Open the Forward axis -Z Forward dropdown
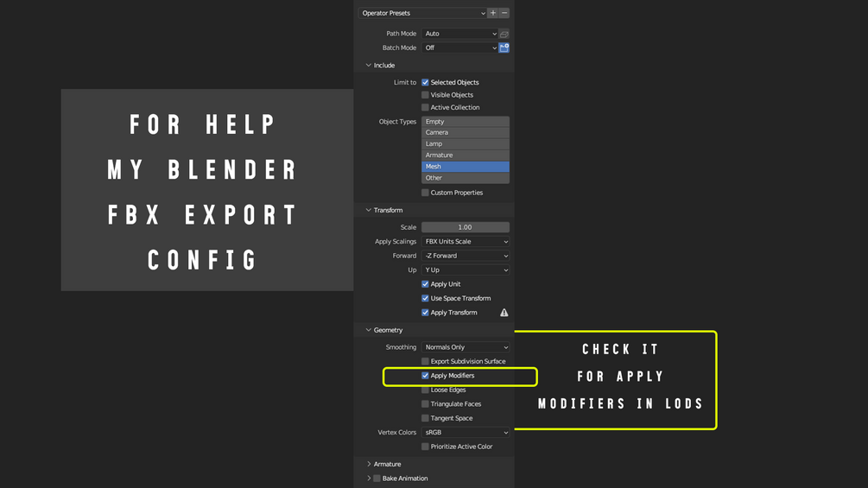The height and width of the screenshot is (488, 868). pyautogui.click(x=466, y=257)
